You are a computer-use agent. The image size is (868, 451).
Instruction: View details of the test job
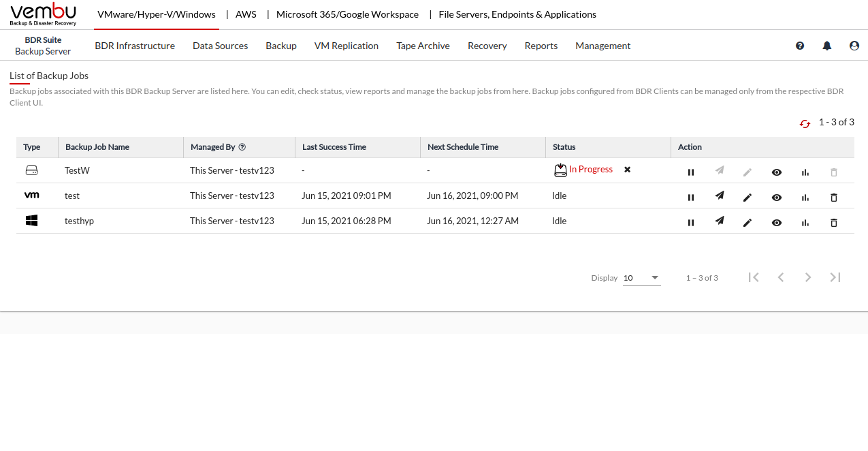coord(776,198)
